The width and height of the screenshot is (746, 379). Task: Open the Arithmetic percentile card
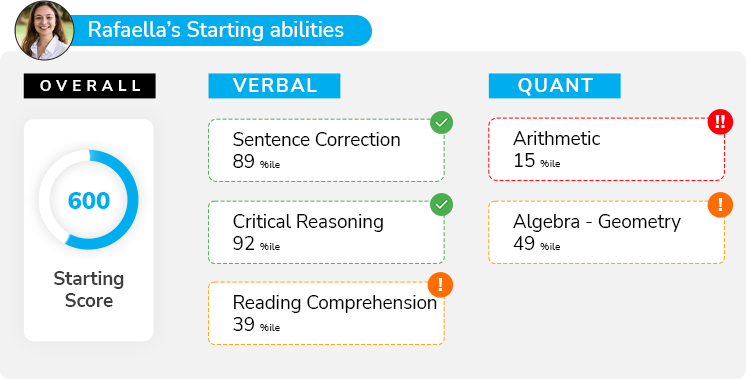click(607, 149)
